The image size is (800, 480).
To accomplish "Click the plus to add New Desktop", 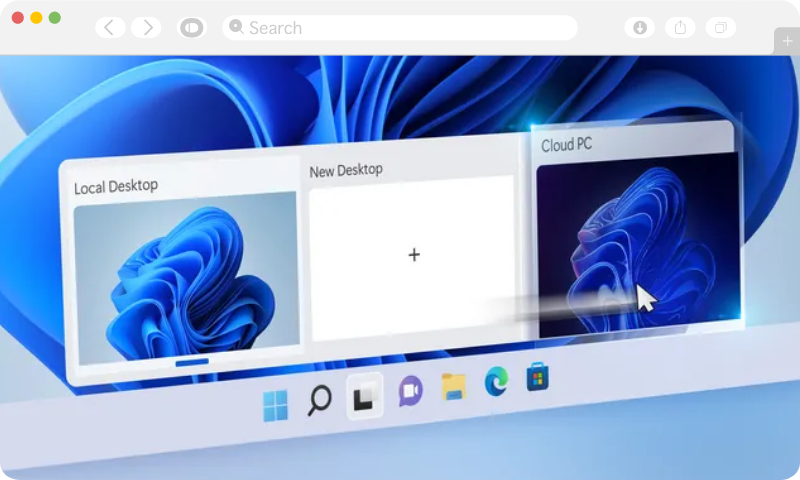I will click(x=414, y=255).
